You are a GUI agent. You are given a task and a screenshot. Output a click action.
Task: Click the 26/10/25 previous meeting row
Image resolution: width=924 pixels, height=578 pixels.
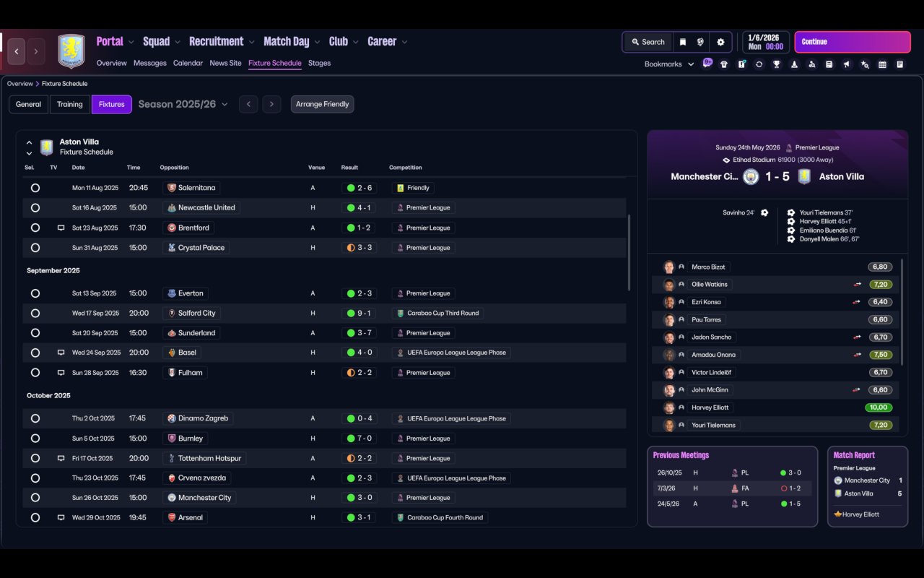732,473
